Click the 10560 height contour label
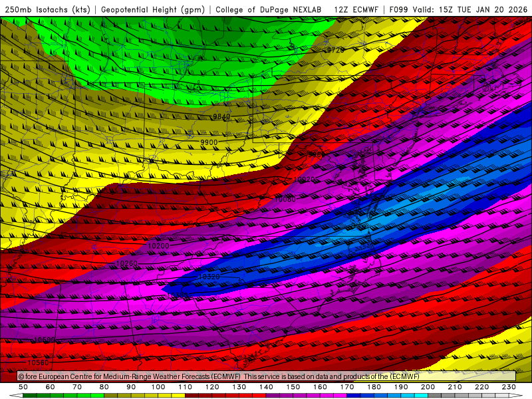Screen dimensions: 532x399 point(38,362)
